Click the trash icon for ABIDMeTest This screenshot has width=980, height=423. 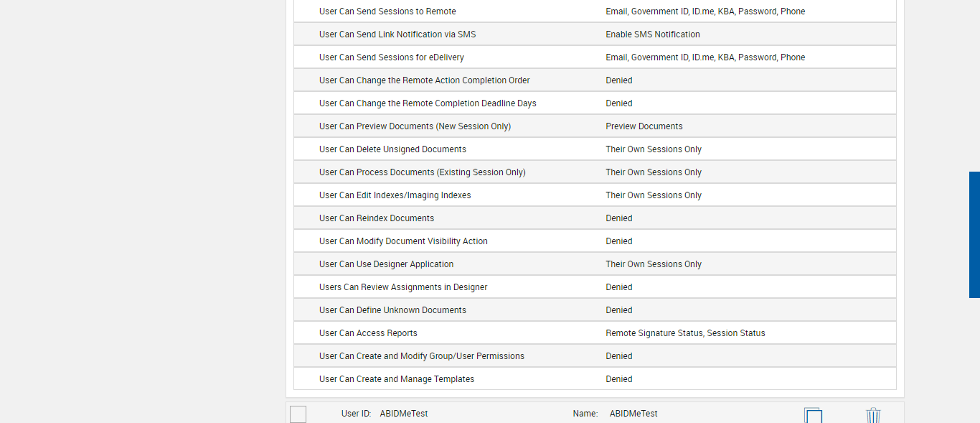coord(873,415)
